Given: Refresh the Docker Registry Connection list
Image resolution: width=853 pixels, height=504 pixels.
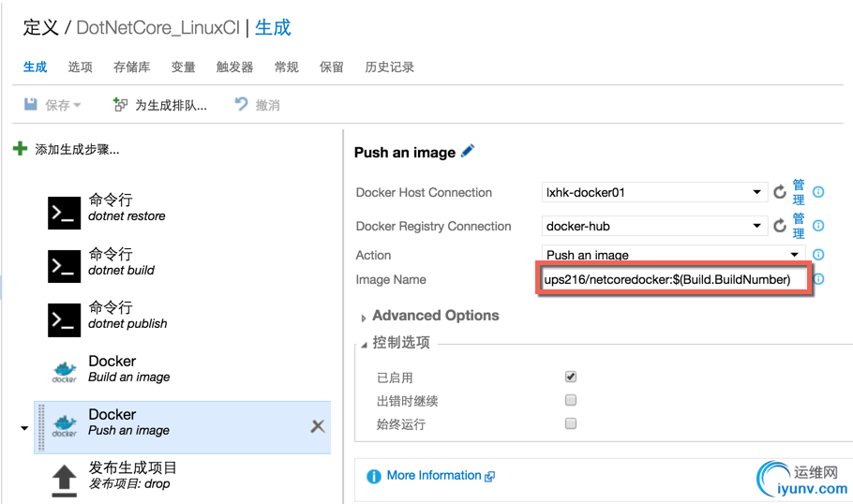Looking at the screenshot, I should click(779, 226).
